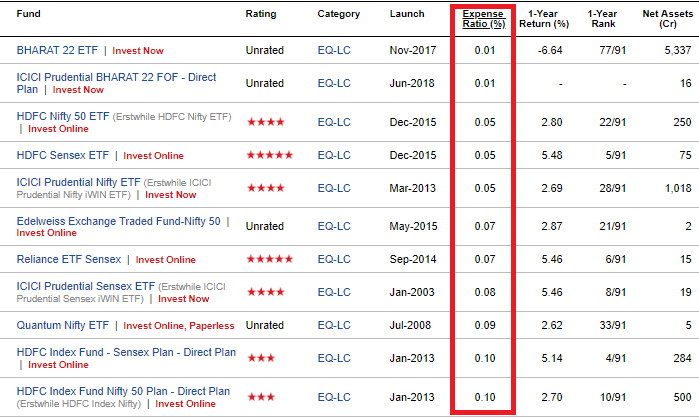The image size is (699, 417).
Task: Click EQ-LC category in HDFC Nifty 50 ETF row
Action: pos(334,122)
